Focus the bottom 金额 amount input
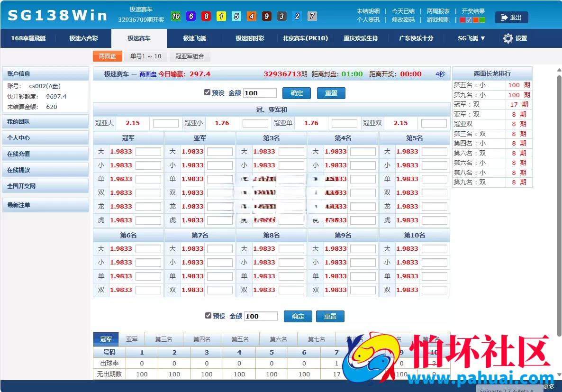This screenshot has height=392, width=562. (x=261, y=316)
